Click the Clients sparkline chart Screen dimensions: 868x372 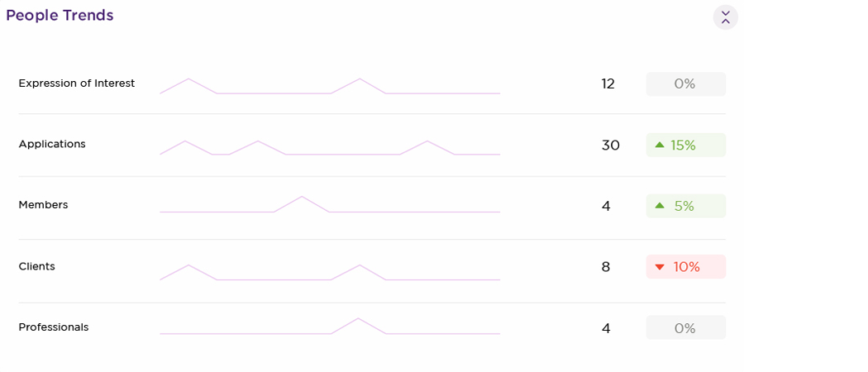[330, 273]
